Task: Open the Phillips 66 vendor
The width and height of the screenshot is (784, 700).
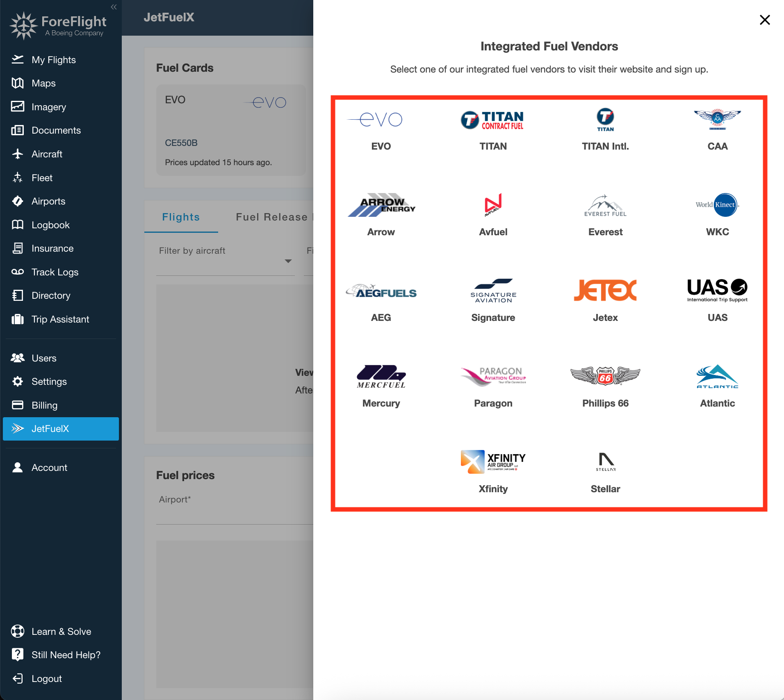Action: [x=605, y=387]
